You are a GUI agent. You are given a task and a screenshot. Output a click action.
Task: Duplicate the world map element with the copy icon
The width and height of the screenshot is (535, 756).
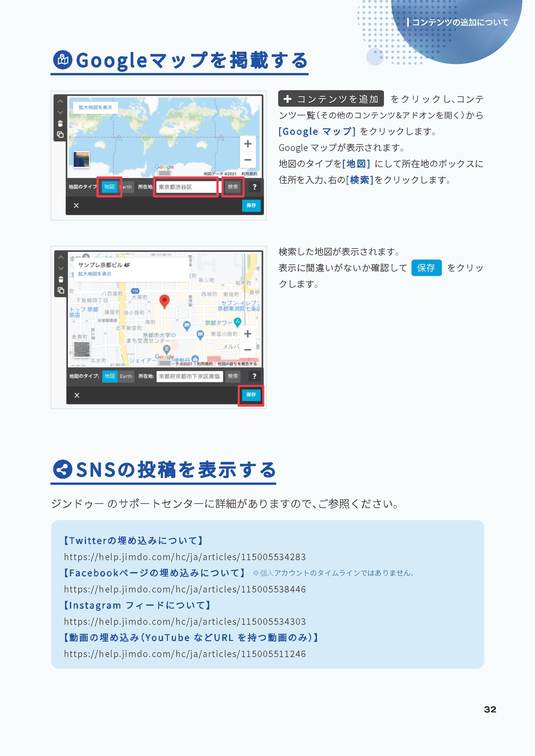pyautogui.click(x=60, y=135)
